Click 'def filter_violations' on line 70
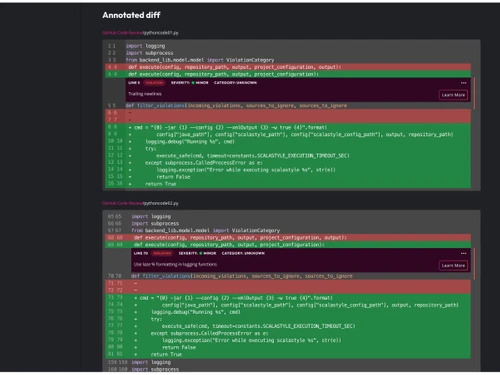 [x=242, y=276]
